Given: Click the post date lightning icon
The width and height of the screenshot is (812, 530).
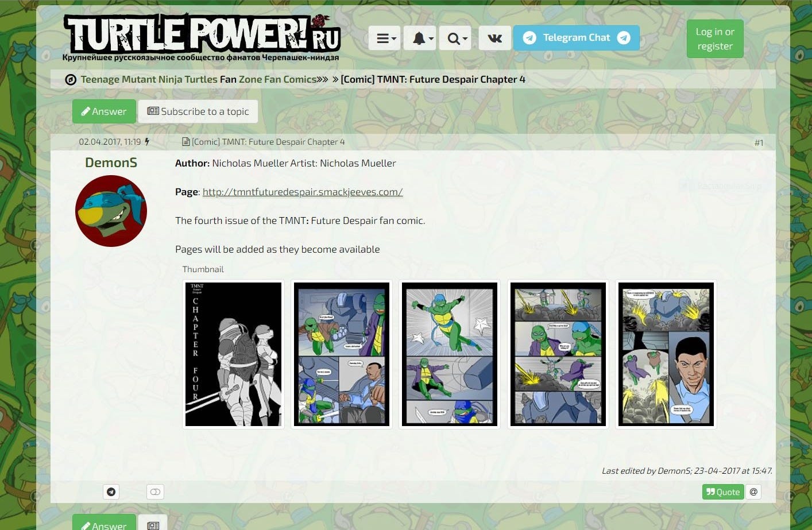Looking at the screenshot, I should point(147,142).
